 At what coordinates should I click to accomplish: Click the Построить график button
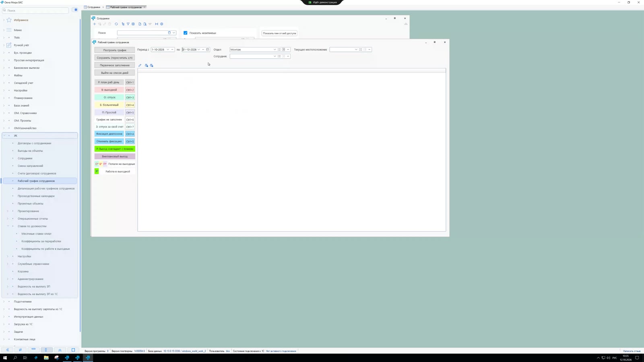pyautogui.click(x=115, y=50)
